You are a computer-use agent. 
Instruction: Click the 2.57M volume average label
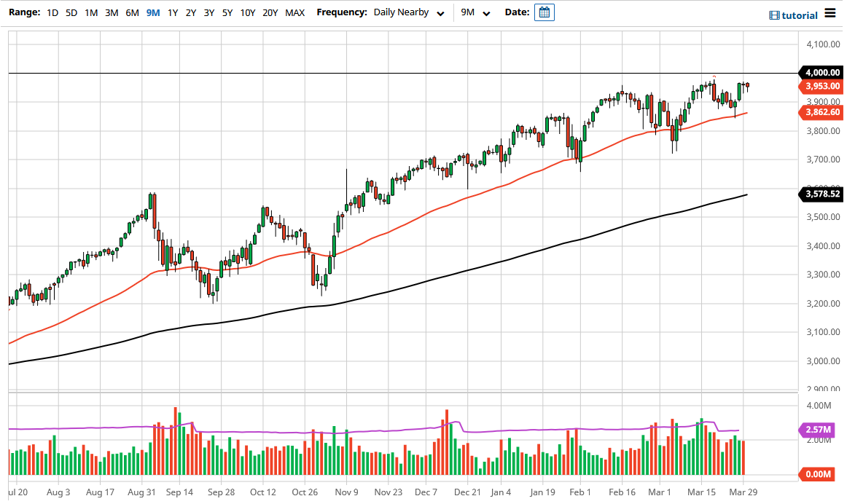(818, 430)
